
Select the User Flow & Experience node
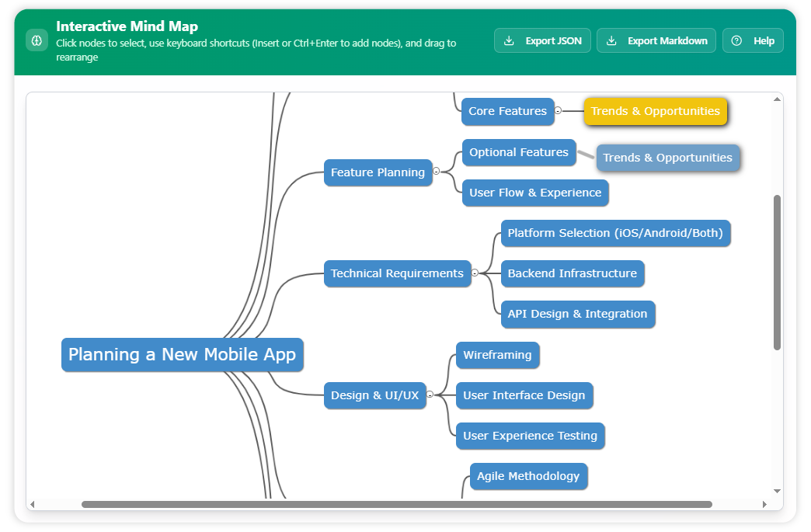[534, 193]
